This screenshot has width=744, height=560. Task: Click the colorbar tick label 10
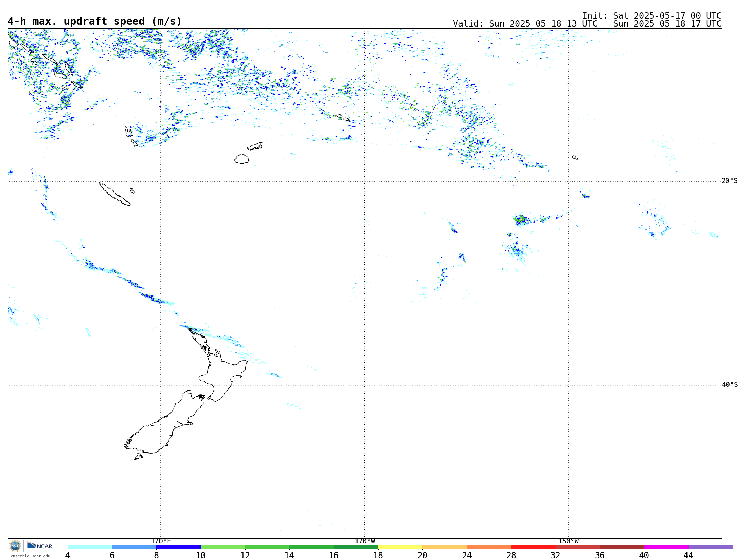point(201,555)
